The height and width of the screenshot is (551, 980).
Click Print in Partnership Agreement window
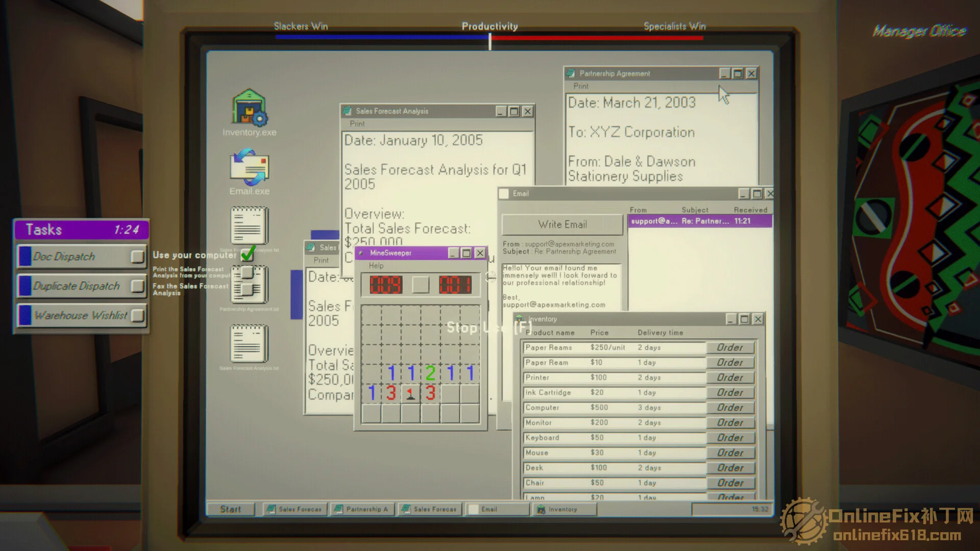(581, 86)
